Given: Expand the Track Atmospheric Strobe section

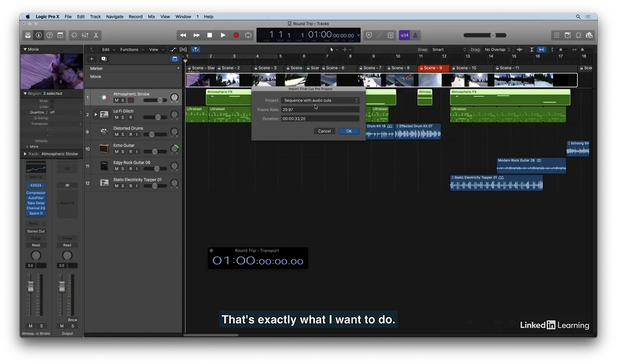Looking at the screenshot, I should click(25, 154).
